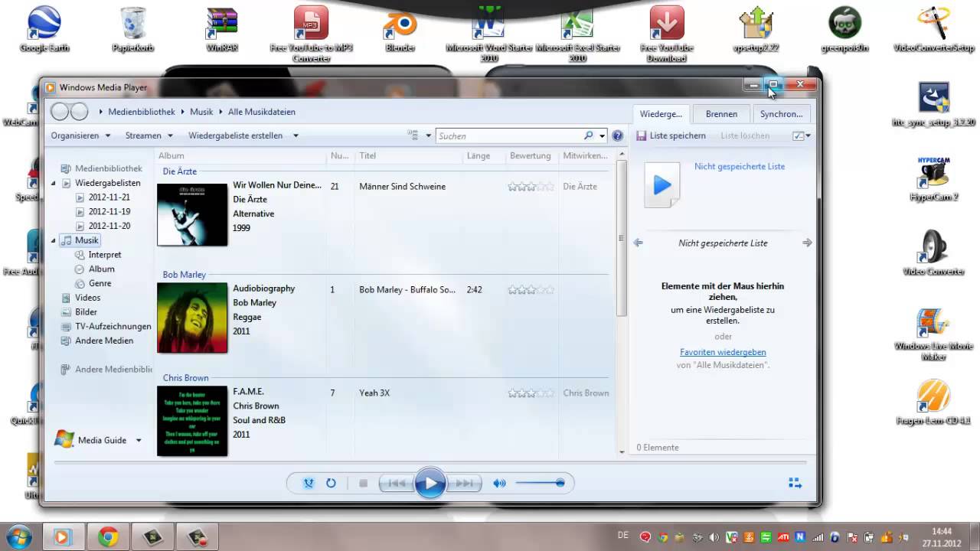Open the Organisieren menu
This screenshot has height=551, width=980.
[x=80, y=135]
